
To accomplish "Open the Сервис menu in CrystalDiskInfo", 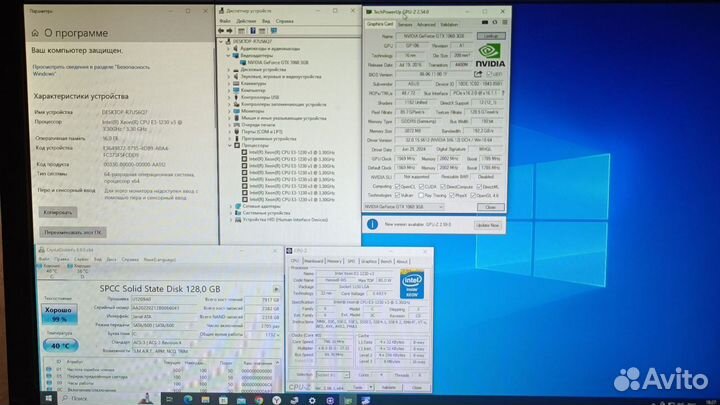I will [x=81, y=259].
